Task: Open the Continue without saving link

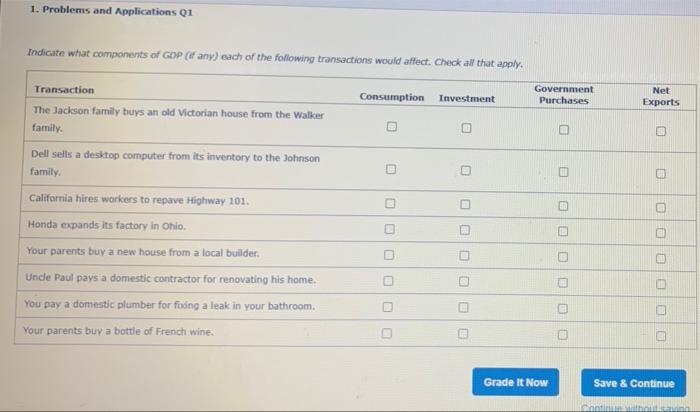Action: [x=636, y=408]
